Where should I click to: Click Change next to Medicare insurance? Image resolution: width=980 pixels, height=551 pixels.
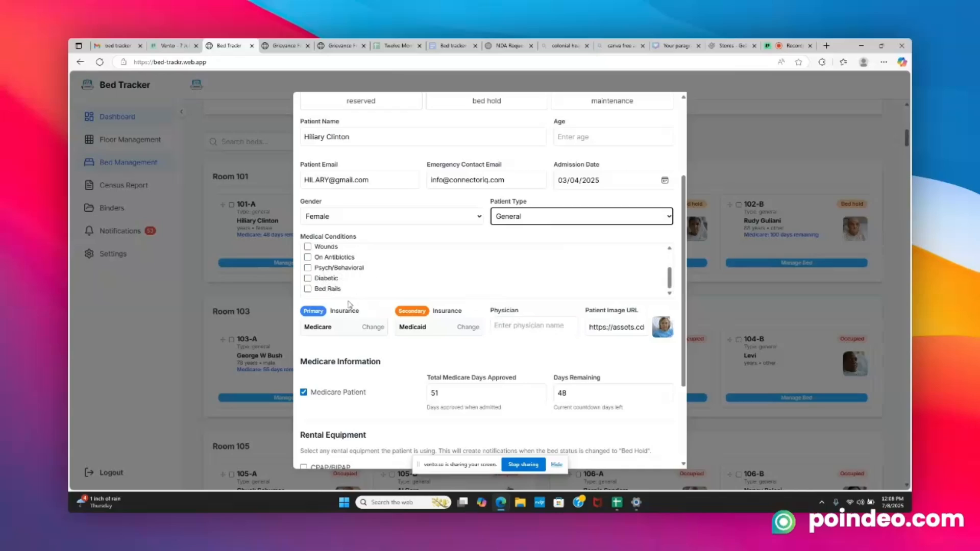[x=373, y=327]
